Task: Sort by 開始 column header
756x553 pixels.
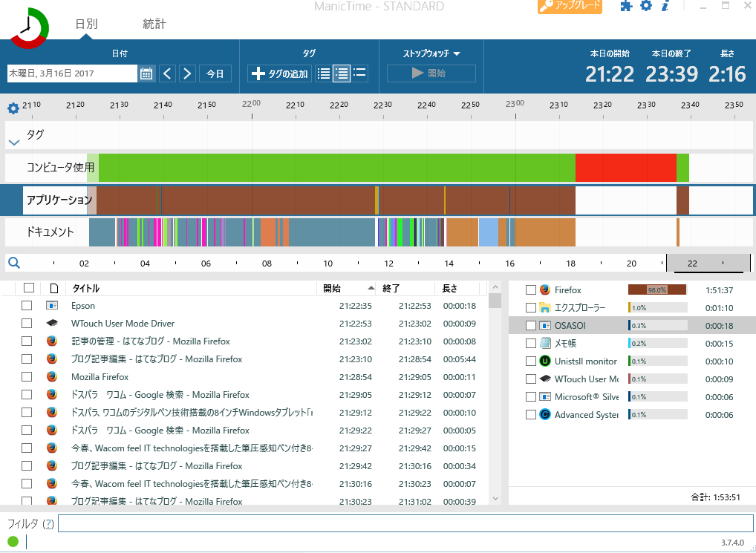Action: coord(346,288)
